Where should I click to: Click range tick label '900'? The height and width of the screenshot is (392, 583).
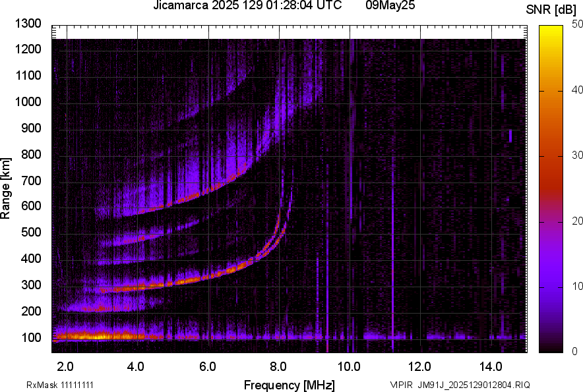(x=31, y=128)
